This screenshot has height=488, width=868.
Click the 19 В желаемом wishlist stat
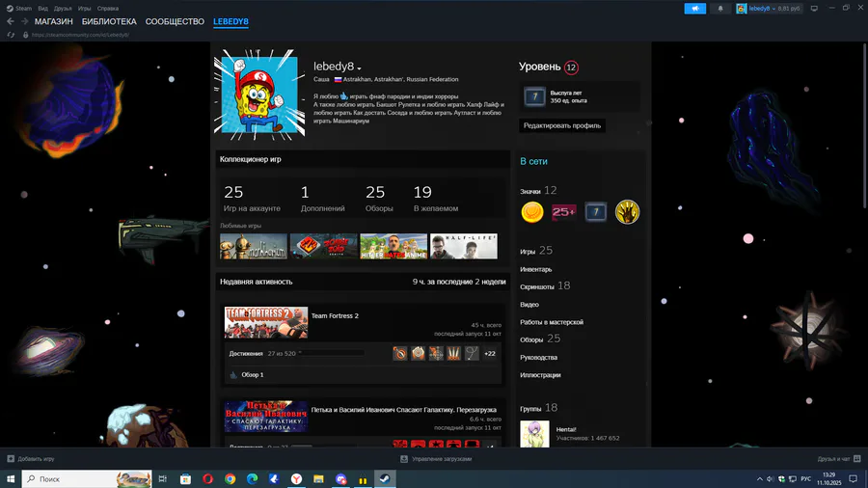click(x=436, y=199)
